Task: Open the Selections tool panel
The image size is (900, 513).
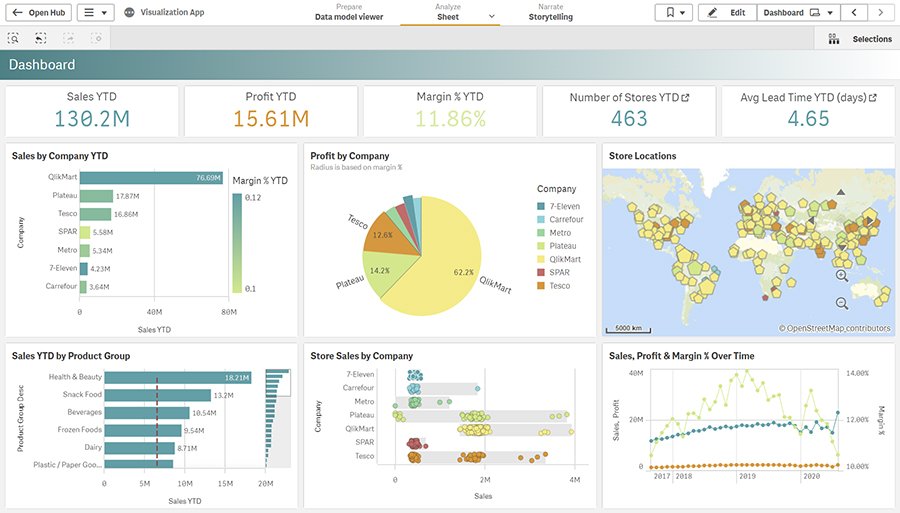Action: (861, 39)
